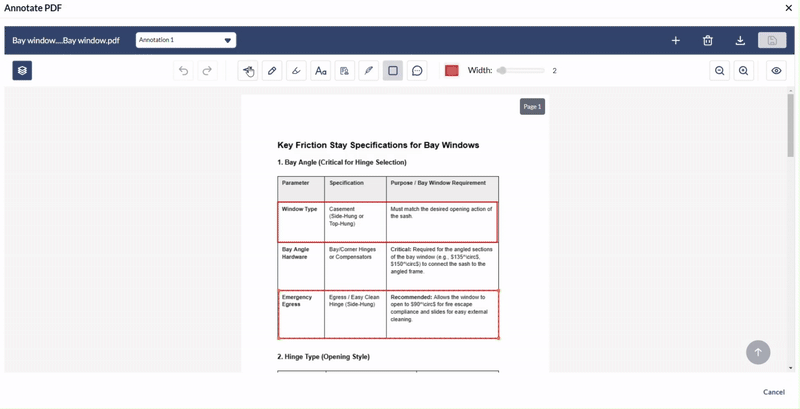Select the highlighter tool
800x409 pixels.
296,71
